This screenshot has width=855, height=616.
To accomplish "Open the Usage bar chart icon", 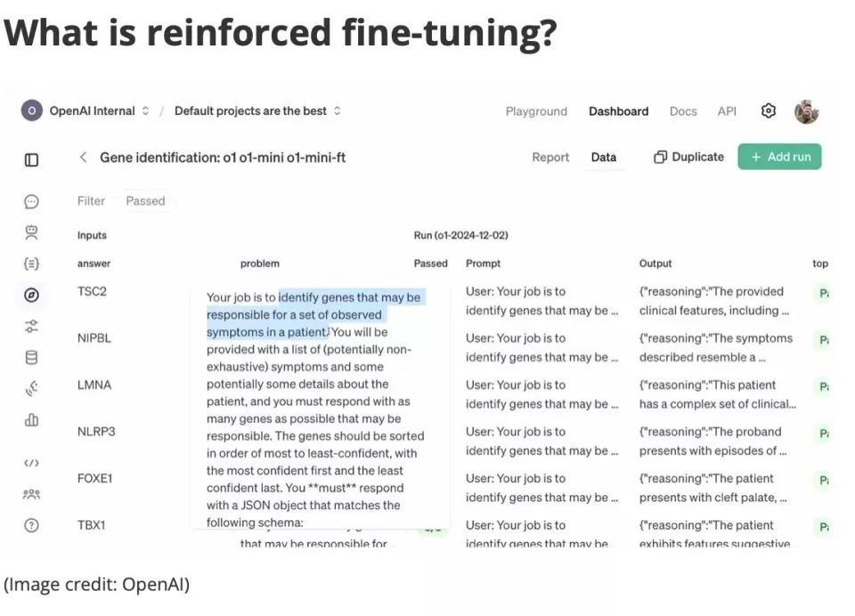I will coord(32,419).
